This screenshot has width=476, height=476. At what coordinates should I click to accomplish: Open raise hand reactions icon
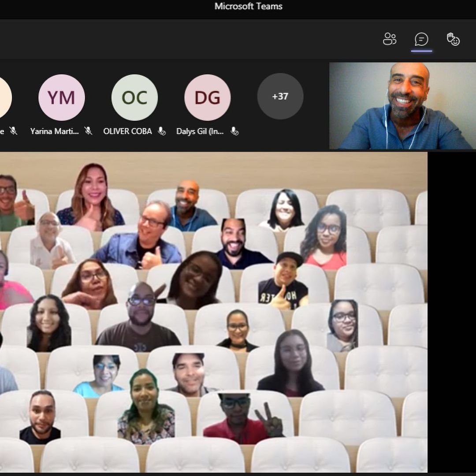click(453, 40)
